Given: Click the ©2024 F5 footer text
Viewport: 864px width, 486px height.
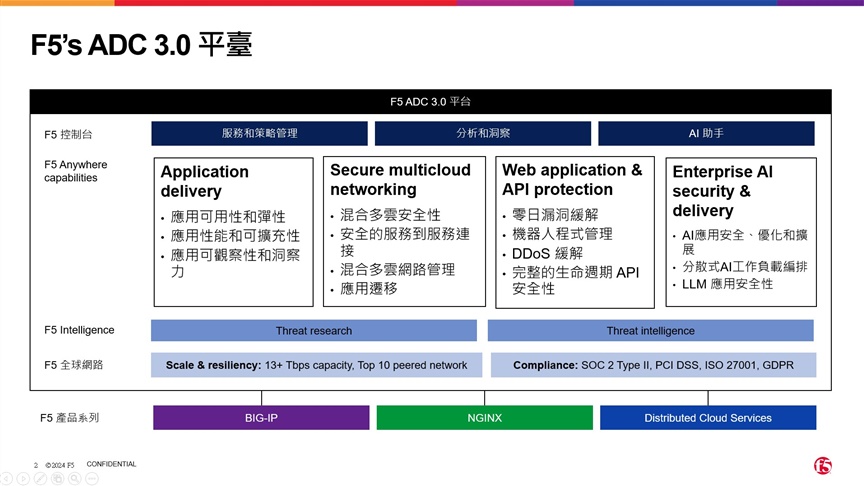Looking at the screenshot, I should pyautogui.click(x=60, y=465).
